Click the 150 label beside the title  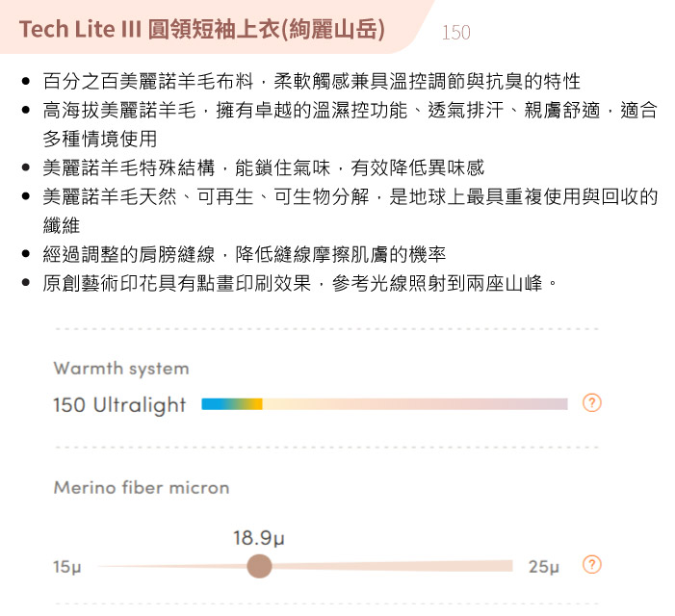coord(455,33)
